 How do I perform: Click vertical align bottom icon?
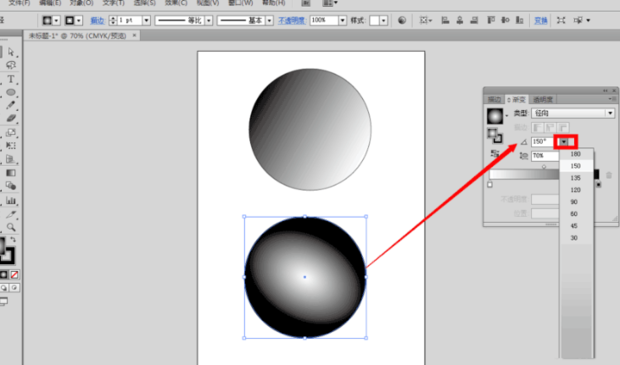(520, 20)
